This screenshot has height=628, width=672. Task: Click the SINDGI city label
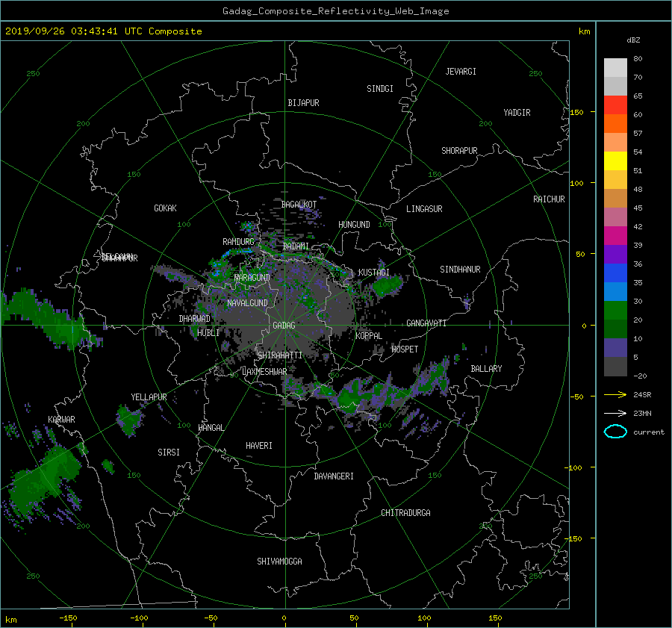point(380,89)
